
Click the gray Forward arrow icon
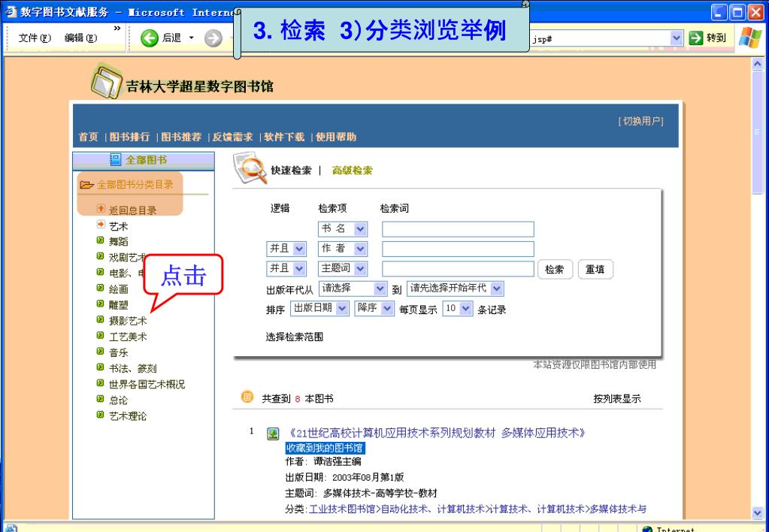pos(213,38)
